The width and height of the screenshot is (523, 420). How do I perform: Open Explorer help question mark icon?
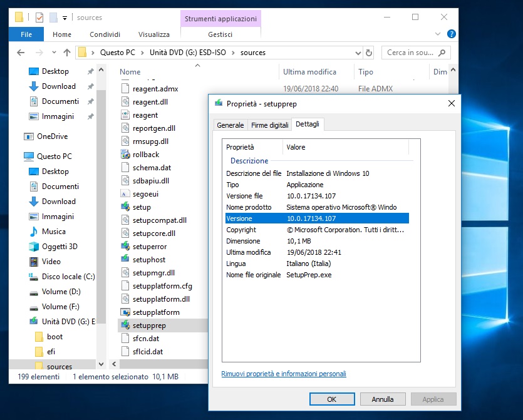452,34
